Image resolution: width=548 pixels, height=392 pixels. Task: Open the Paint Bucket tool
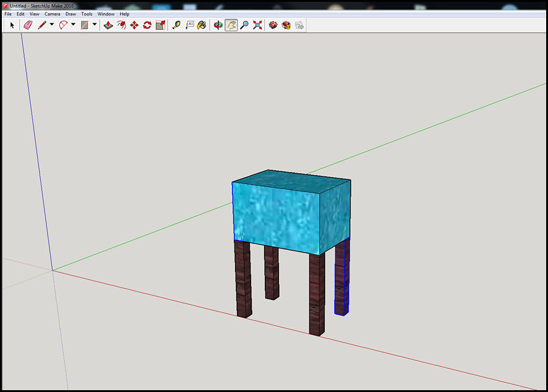coord(202,25)
